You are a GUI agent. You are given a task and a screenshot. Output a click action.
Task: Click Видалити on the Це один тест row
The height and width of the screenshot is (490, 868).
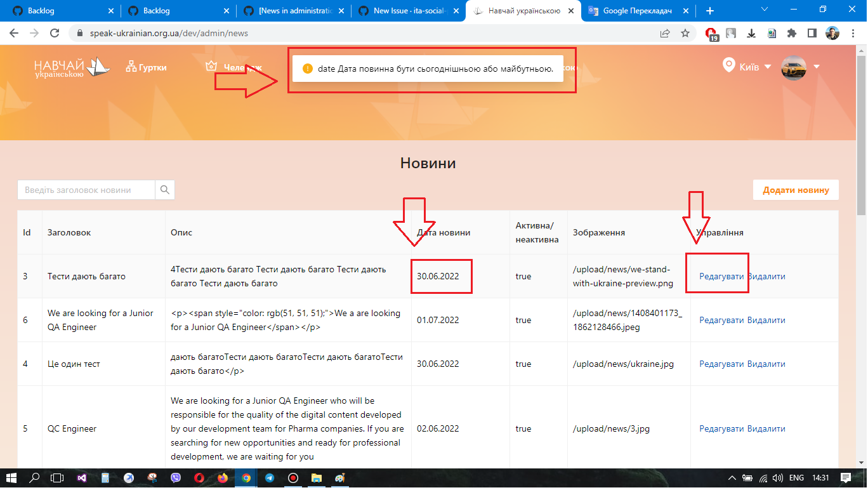[x=766, y=364]
